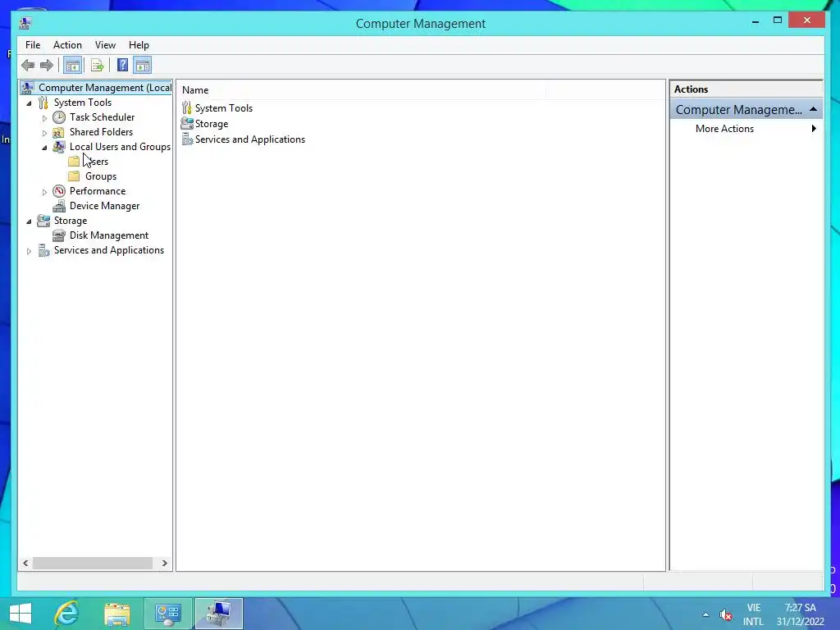Image resolution: width=840 pixels, height=630 pixels.
Task: Select Storage text in the Name list
Action: [211, 124]
